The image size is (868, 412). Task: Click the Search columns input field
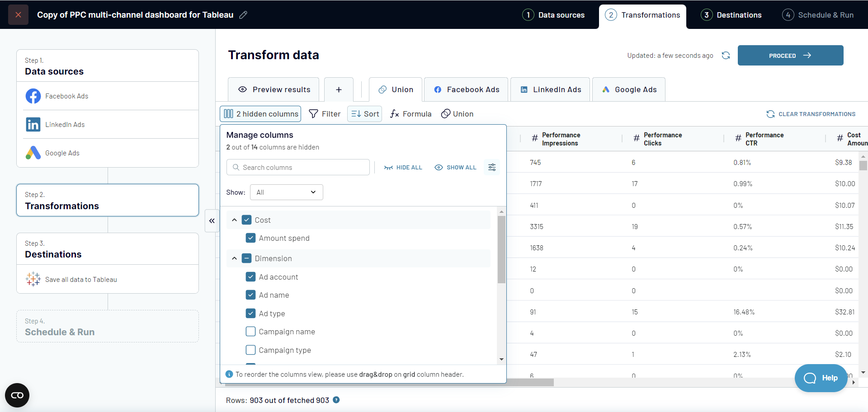[x=298, y=168]
